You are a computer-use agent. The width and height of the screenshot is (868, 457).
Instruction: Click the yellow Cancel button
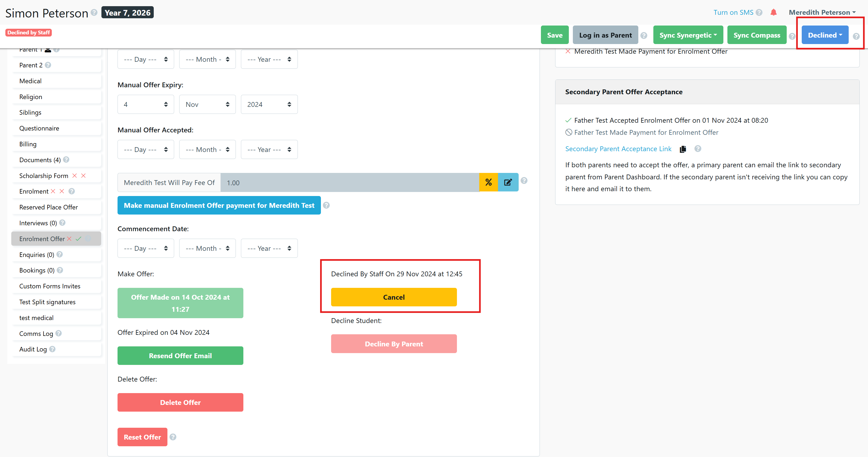(394, 297)
